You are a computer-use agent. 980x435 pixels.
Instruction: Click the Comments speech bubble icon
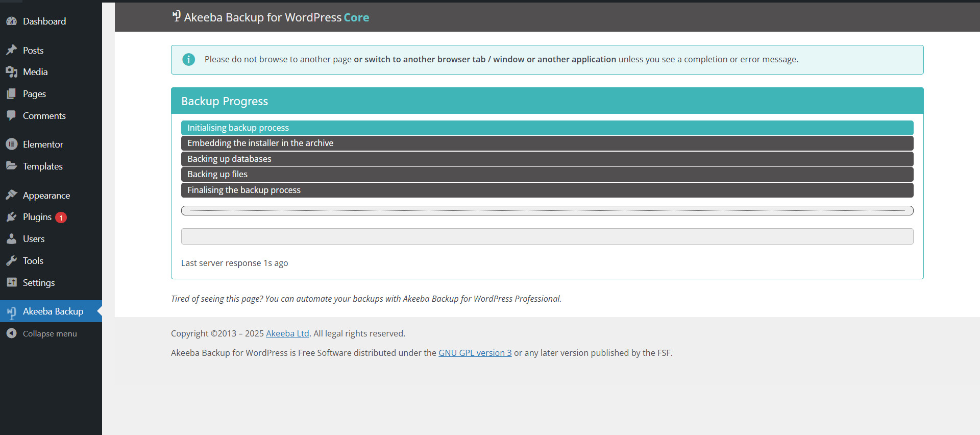[11, 116]
